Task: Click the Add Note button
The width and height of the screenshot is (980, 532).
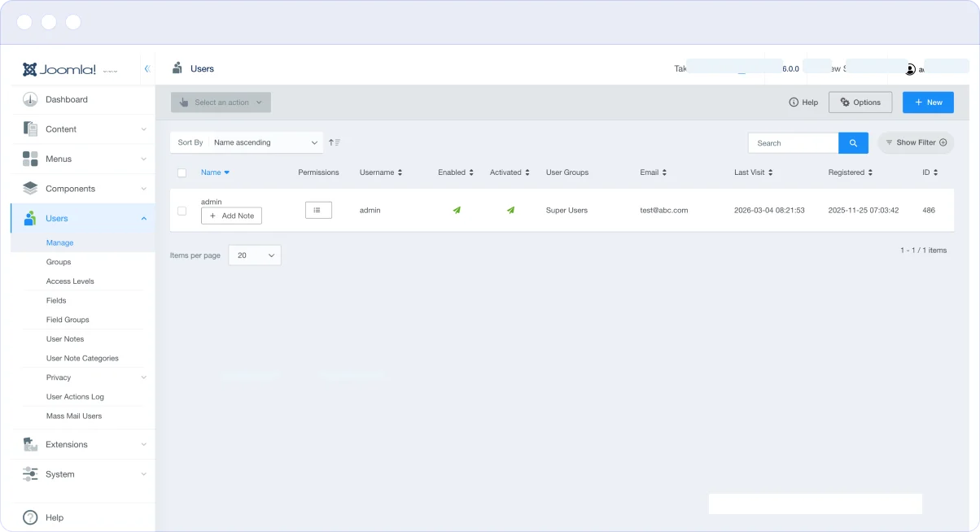Action: 231,216
